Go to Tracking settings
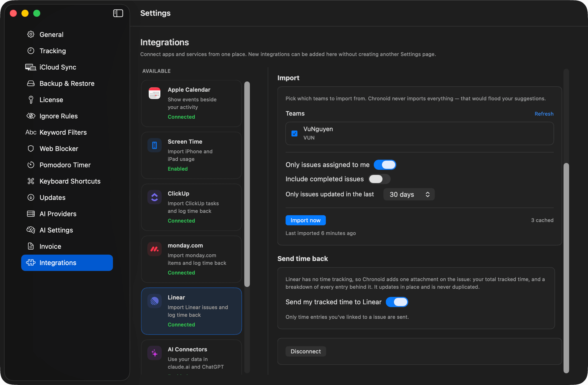 [67, 51]
